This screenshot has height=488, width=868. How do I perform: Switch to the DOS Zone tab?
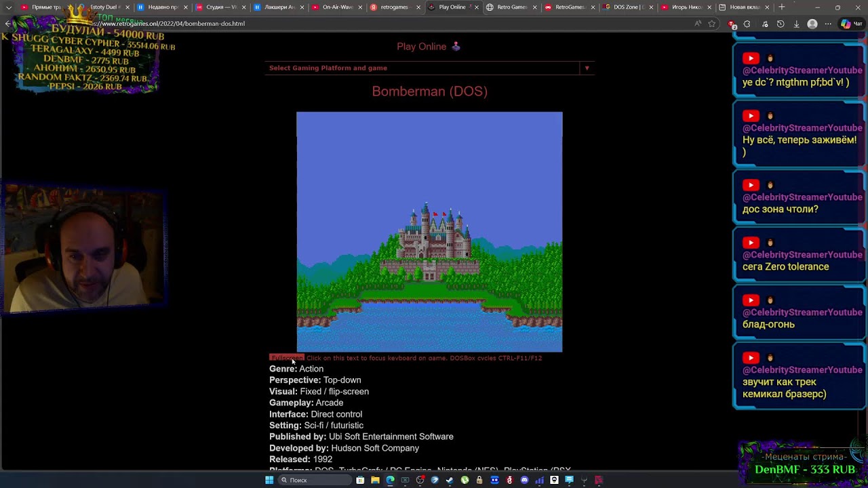click(629, 7)
